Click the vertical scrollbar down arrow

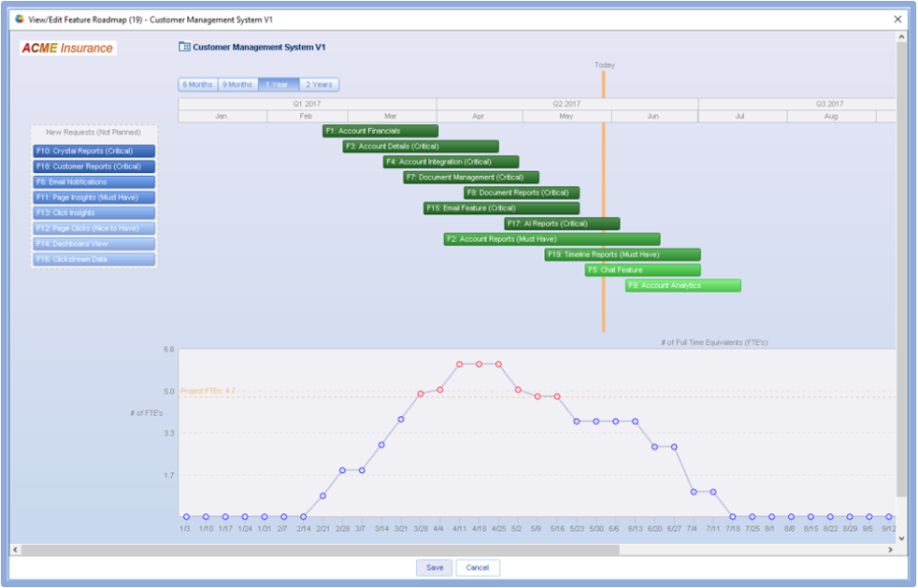point(902,539)
